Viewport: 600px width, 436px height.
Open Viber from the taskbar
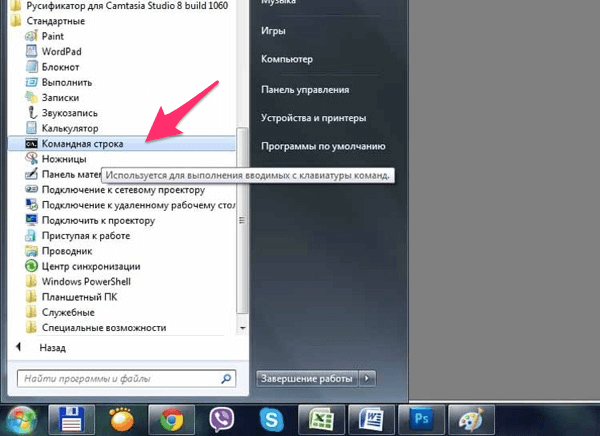221,417
